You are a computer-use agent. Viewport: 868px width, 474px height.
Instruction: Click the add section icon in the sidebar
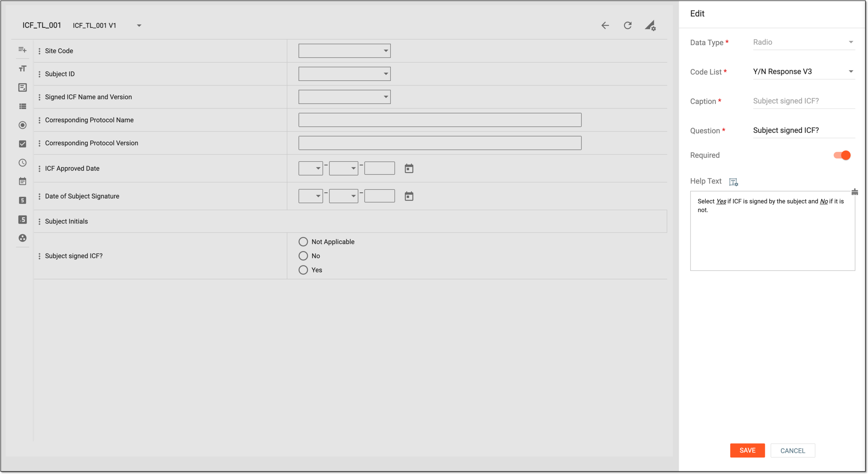tap(23, 50)
